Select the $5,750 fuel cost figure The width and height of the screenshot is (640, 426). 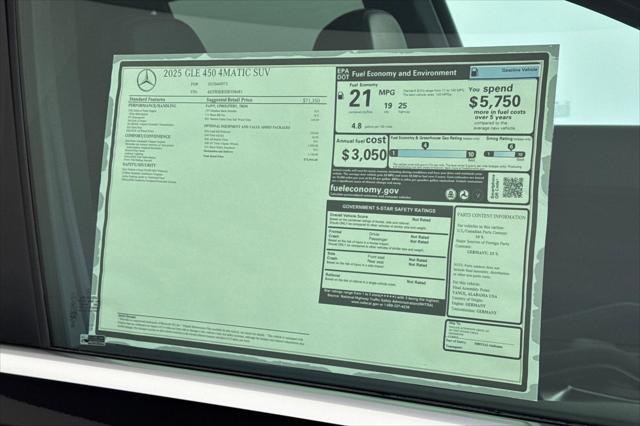pos(495,102)
